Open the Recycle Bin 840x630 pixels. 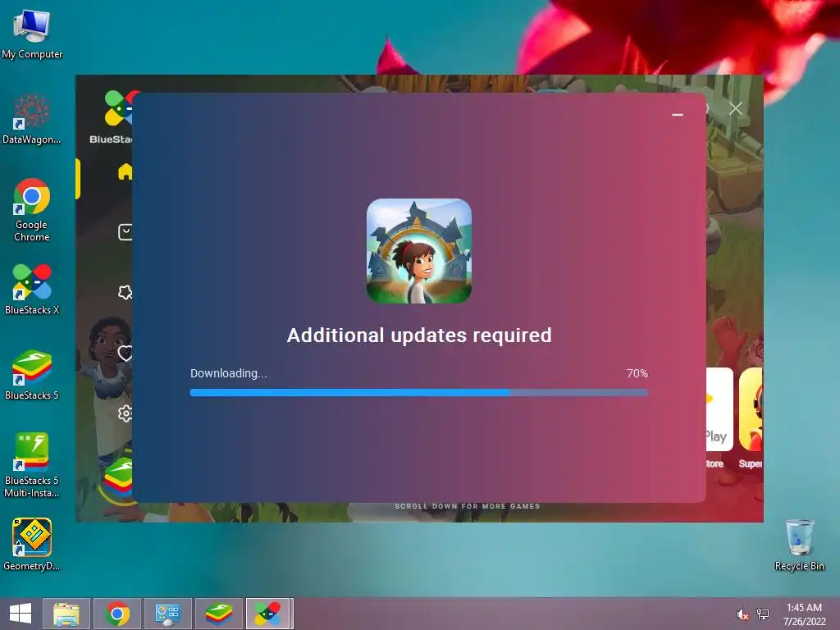799,545
